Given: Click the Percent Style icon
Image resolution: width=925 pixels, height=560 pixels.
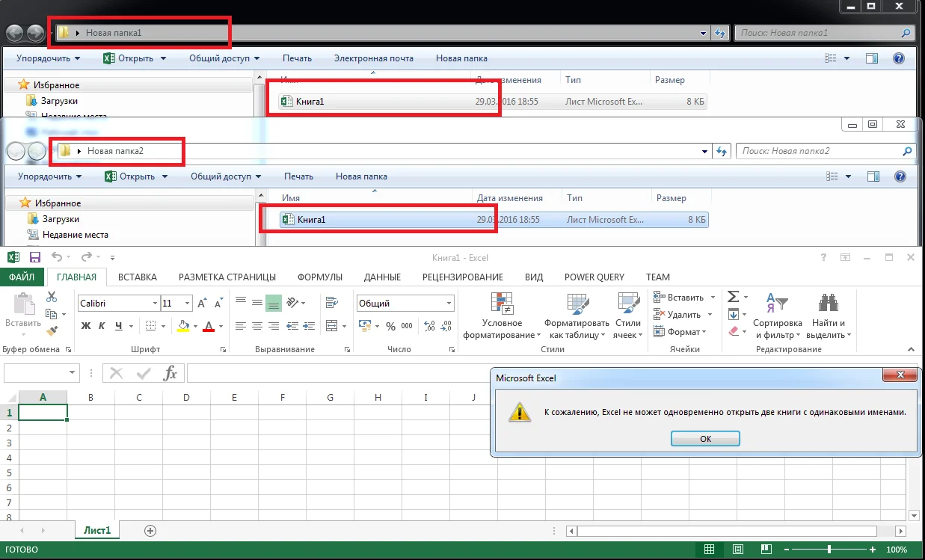Looking at the screenshot, I should click(x=391, y=326).
